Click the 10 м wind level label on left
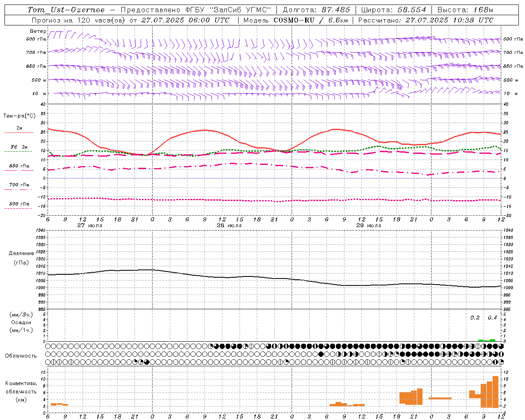 tap(39, 94)
